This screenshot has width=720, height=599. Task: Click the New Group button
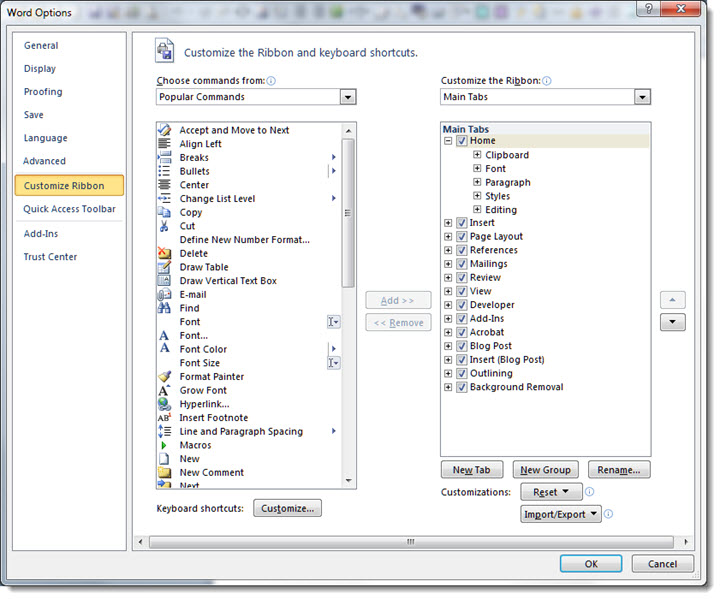(546, 470)
